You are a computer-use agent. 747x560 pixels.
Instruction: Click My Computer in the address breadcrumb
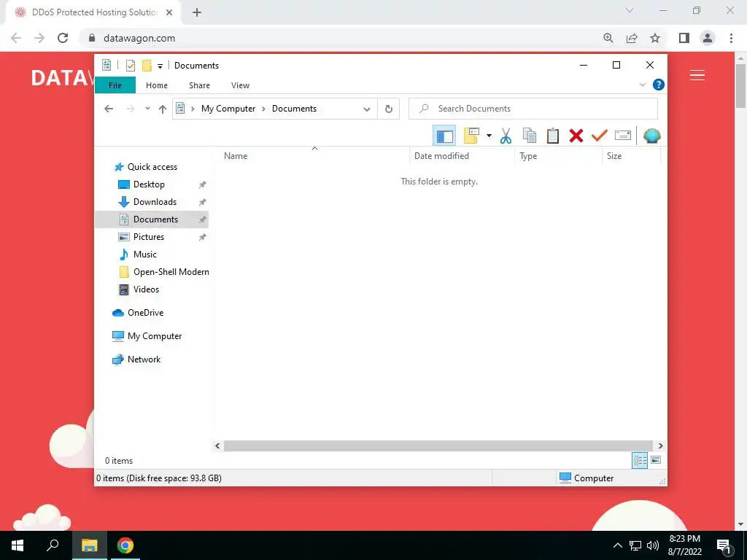pos(228,109)
